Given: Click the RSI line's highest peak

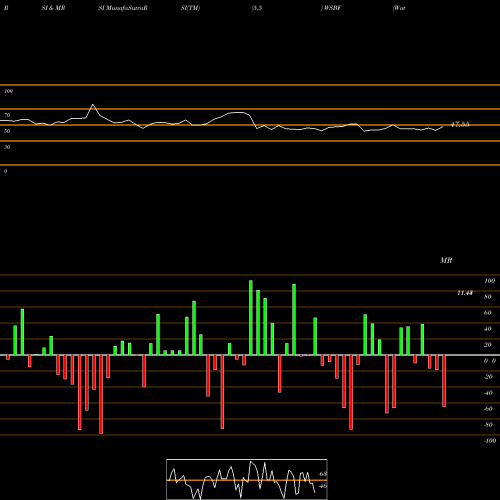Looking at the screenshot, I should coord(93,105).
